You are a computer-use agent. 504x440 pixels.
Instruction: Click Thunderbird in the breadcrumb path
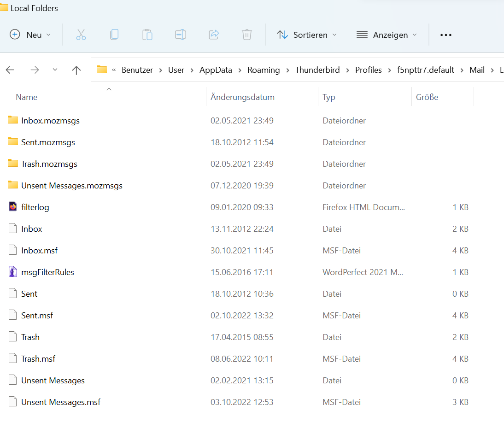pos(317,70)
